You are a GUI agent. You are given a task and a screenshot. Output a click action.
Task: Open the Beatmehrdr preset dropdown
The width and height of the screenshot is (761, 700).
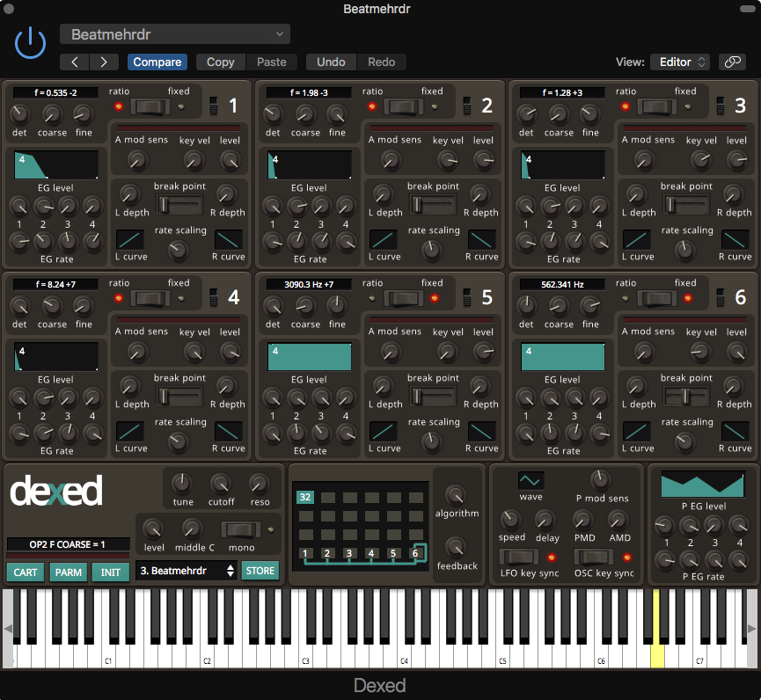pos(174,33)
